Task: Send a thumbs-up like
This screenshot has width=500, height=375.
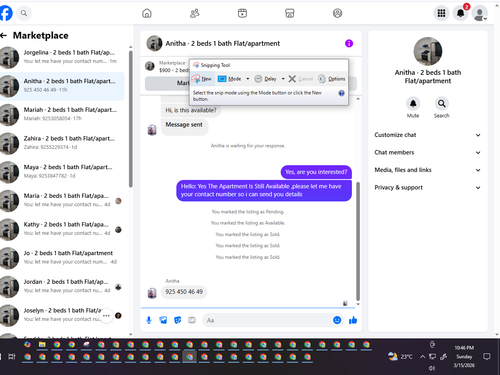Action: tap(353, 320)
